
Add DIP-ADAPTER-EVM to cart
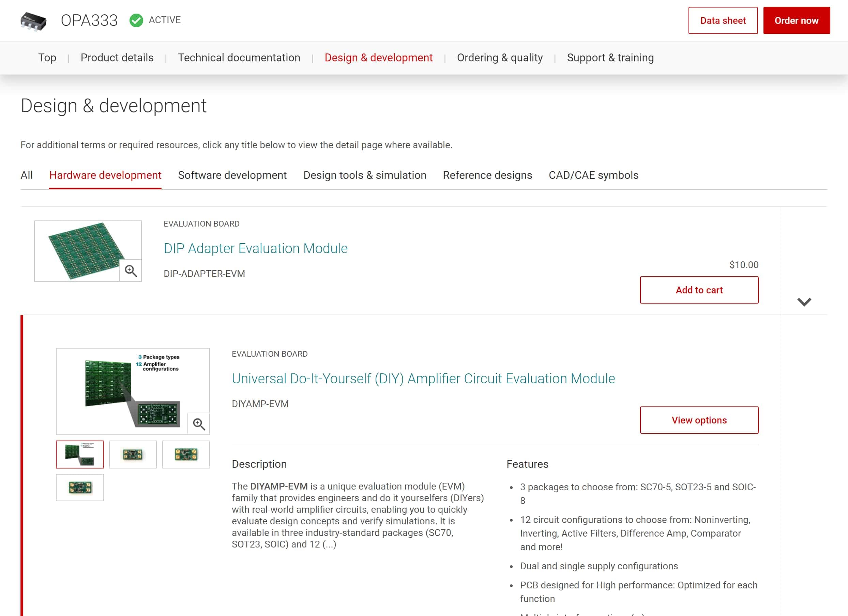point(699,290)
